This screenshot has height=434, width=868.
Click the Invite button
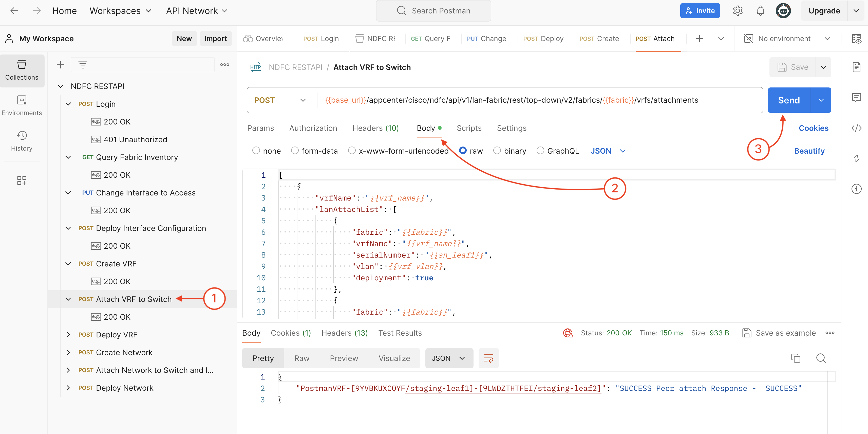(700, 11)
